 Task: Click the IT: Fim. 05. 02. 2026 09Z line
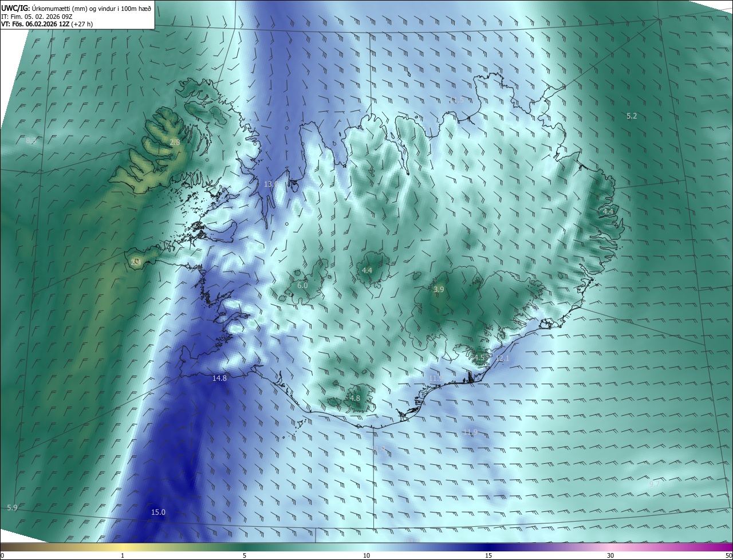click(x=38, y=17)
